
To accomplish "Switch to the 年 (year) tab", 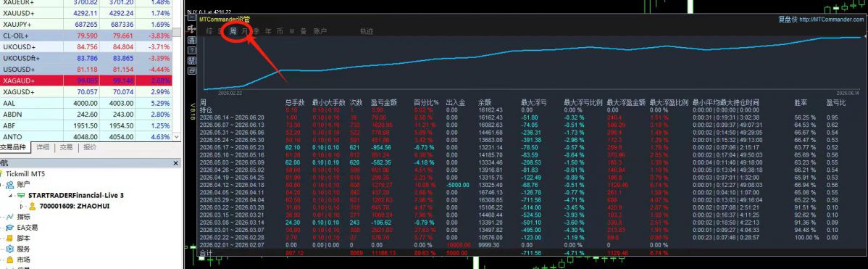I will pos(268,31).
